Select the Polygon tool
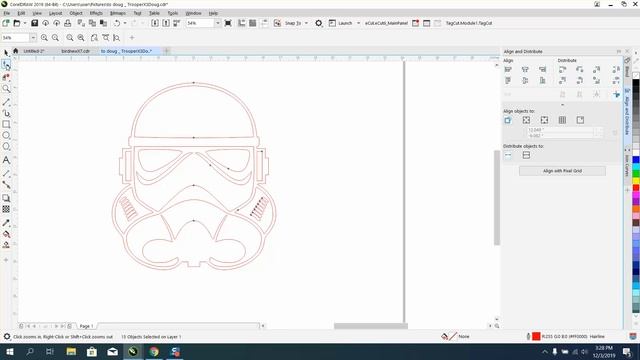The width and height of the screenshot is (640, 360). click(x=6, y=147)
